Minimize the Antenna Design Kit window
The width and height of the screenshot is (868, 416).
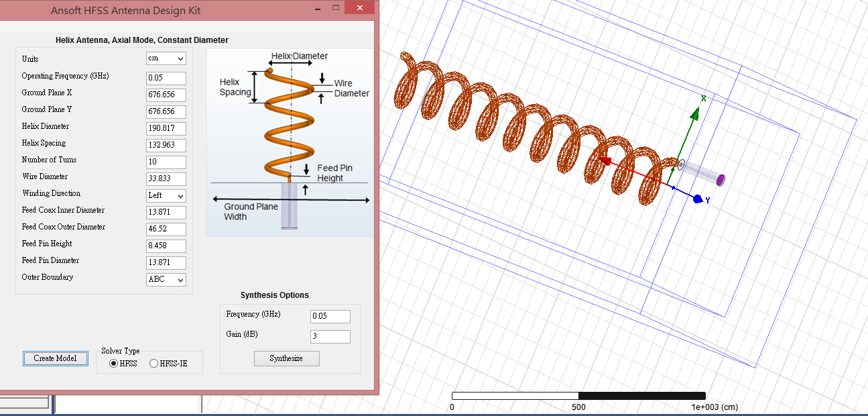click(x=317, y=9)
